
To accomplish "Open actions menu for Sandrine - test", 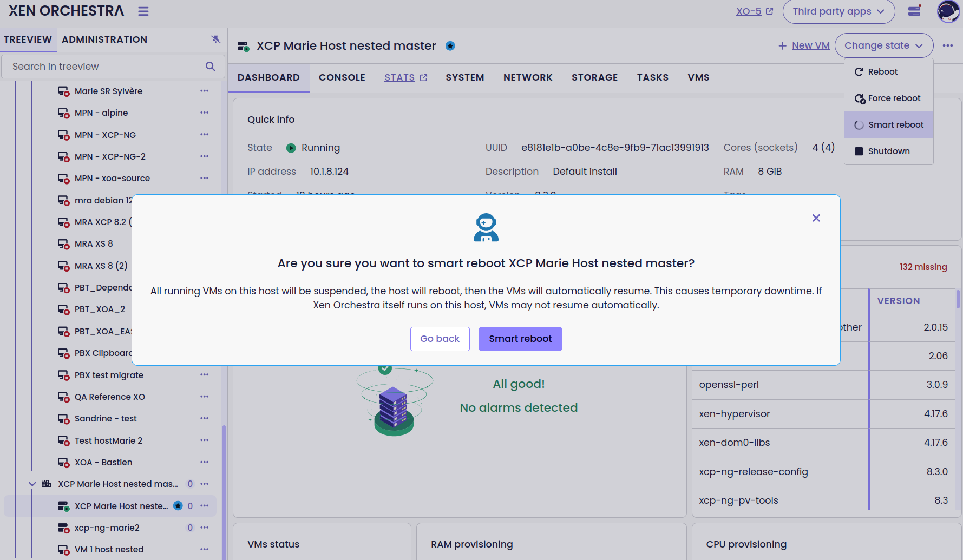I will click(x=204, y=418).
